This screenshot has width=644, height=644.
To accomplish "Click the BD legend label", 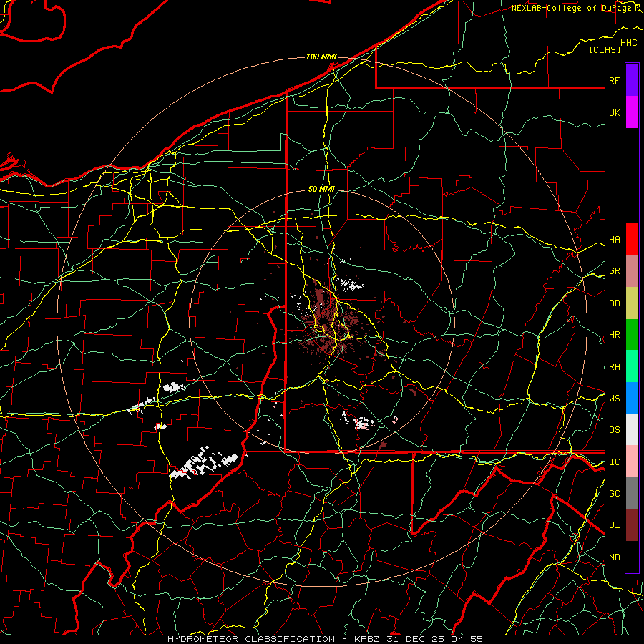I will tap(614, 303).
